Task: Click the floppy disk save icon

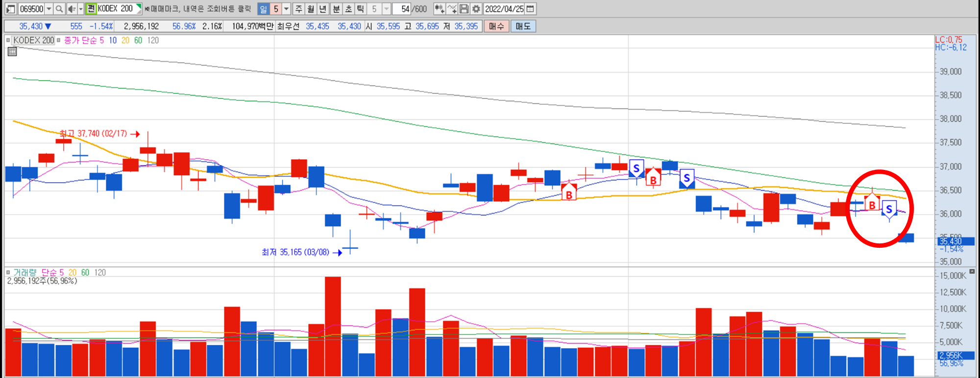Action: (464, 9)
